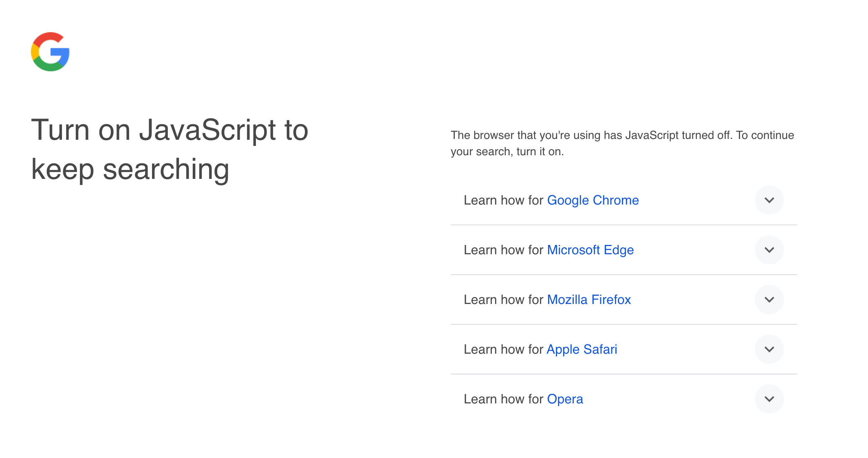Click 'your search, turn it on.' text
This screenshot has width=868, height=458.
(x=507, y=152)
